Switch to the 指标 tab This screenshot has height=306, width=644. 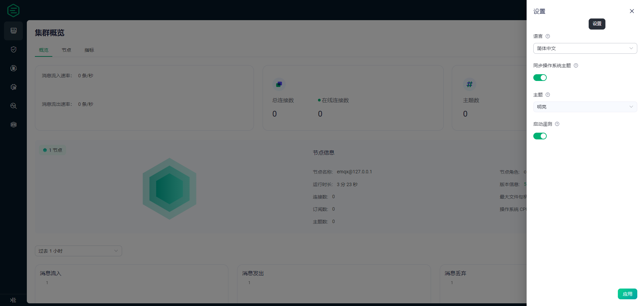coord(89,50)
